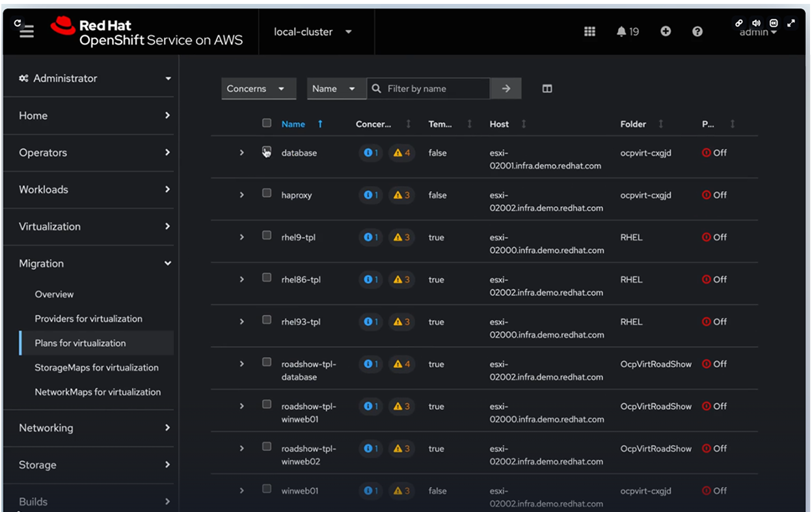
Task: Expand the database row details
Action: 241,153
